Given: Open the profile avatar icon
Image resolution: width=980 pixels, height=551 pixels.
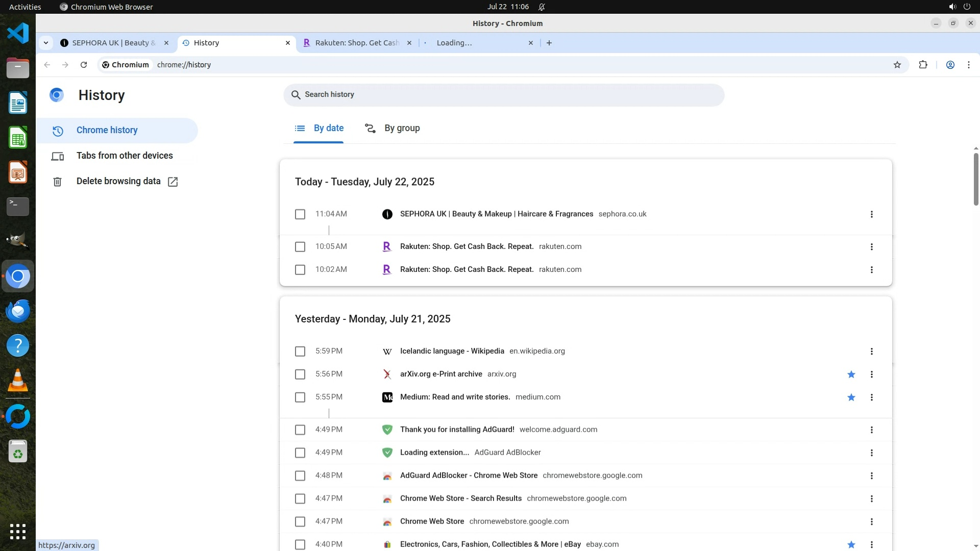Looking at the screenshot, I should 950,65.
